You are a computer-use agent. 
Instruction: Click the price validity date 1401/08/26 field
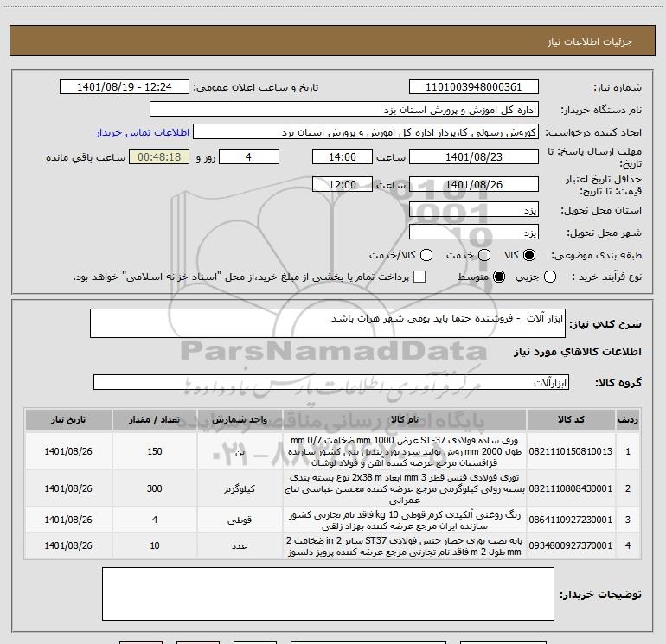coord(474,184)
